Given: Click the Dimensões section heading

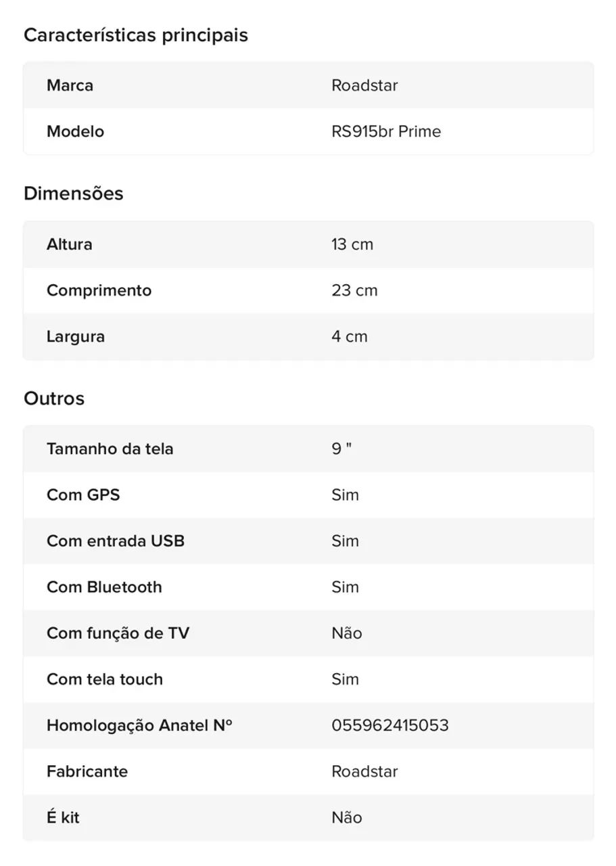Looking at the screenshot, I should click(74, 193).
